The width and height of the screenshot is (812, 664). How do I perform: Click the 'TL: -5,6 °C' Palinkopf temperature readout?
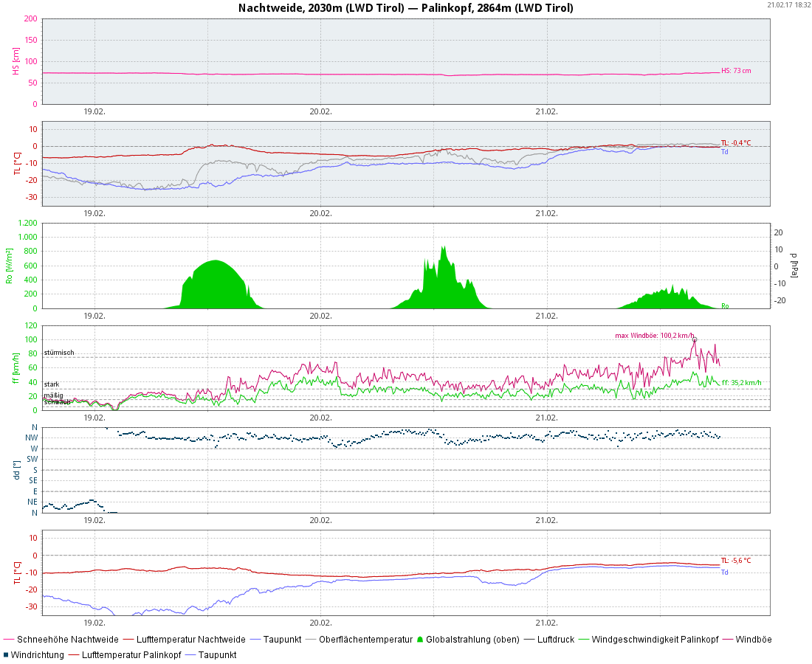click(736, 561)
